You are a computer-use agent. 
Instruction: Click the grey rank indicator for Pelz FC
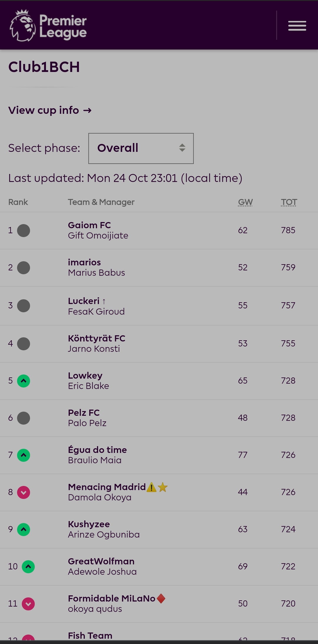[24, 418]
